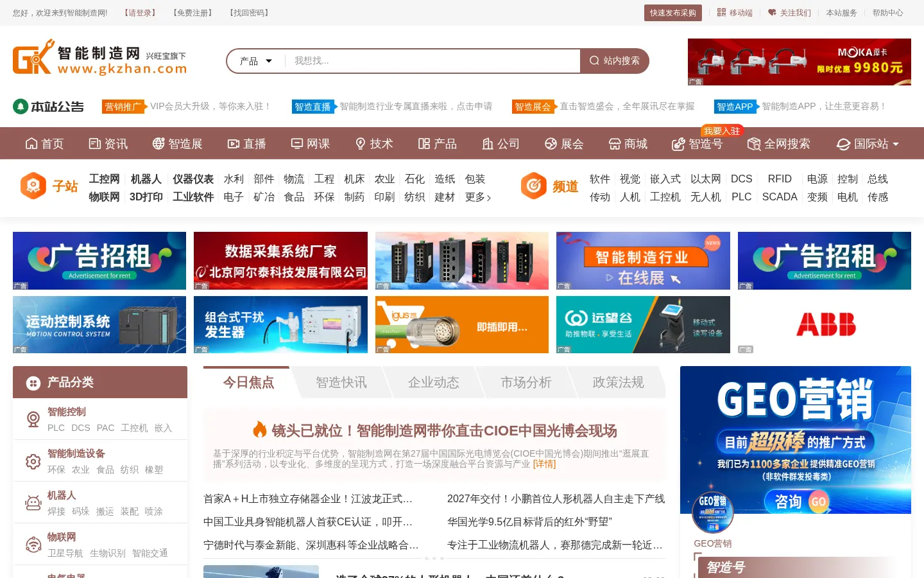Click the 商城 shop icon in nav
Viewport: 924px width, 578px height.
[615, 144]
